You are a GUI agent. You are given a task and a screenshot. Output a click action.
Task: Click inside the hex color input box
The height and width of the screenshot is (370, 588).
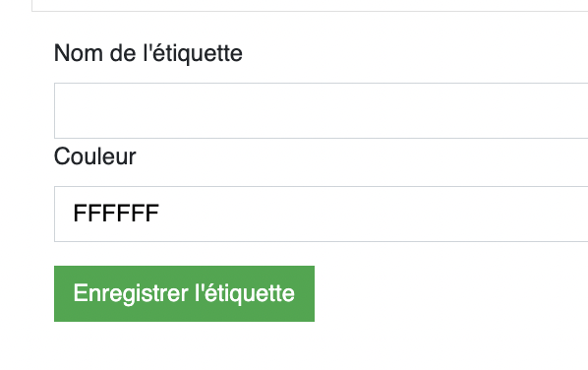click(x=321, y=214)
